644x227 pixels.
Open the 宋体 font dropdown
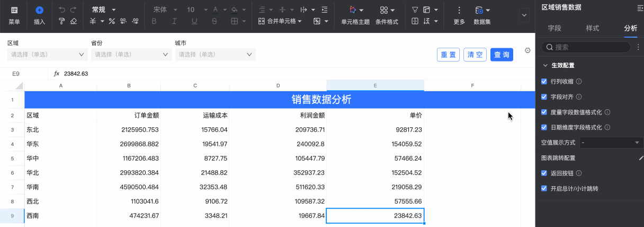[x=165, y=10]
